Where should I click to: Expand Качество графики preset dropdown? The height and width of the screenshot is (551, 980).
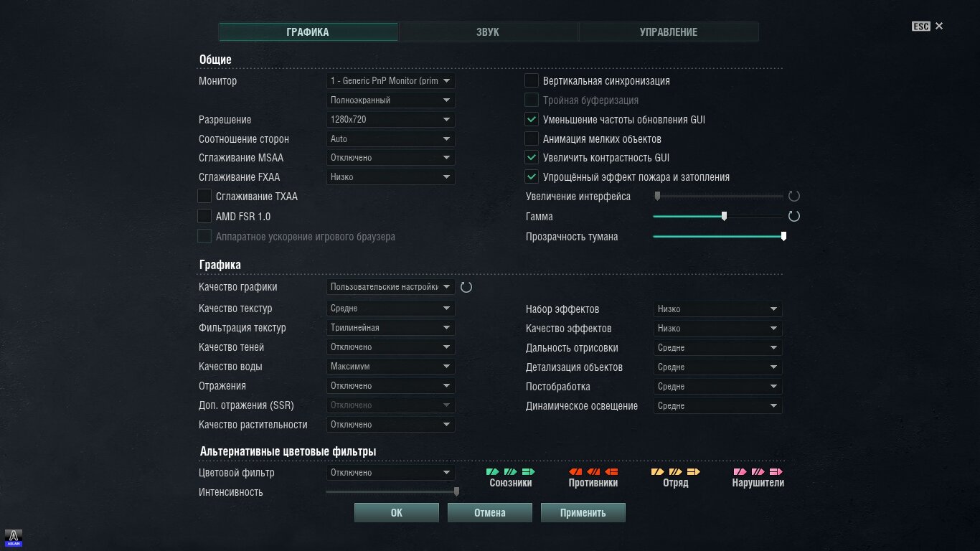pyautogui.click(x=391, y=287)
